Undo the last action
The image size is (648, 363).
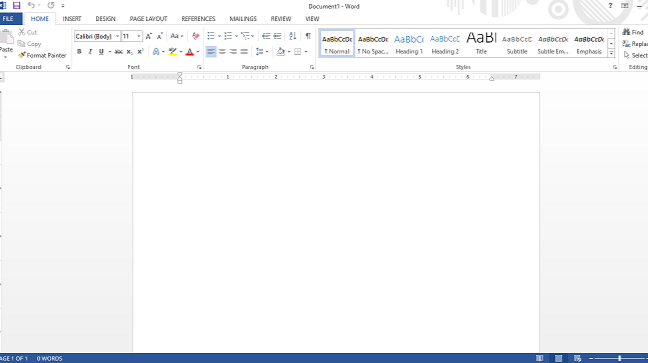31,5
